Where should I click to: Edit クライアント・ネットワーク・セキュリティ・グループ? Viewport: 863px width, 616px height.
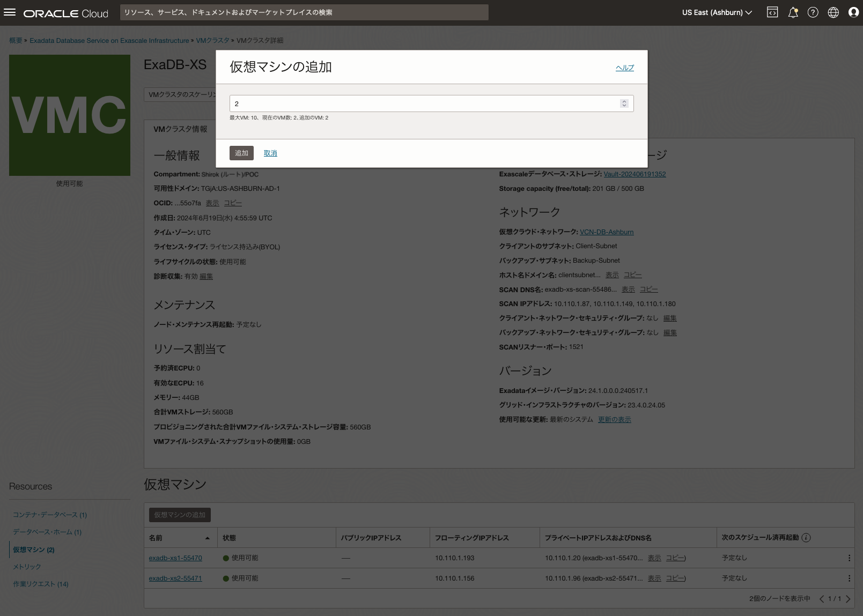tap(670, 318)
